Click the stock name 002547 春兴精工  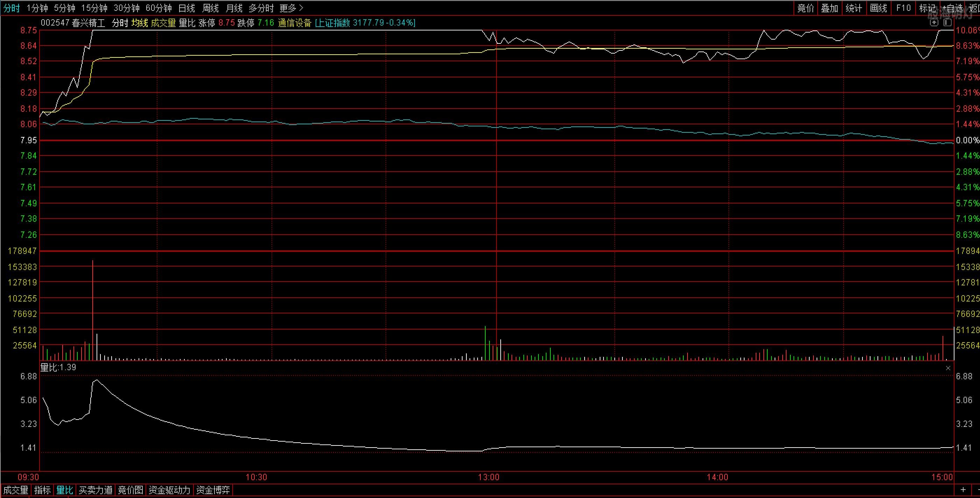[73, 23]
